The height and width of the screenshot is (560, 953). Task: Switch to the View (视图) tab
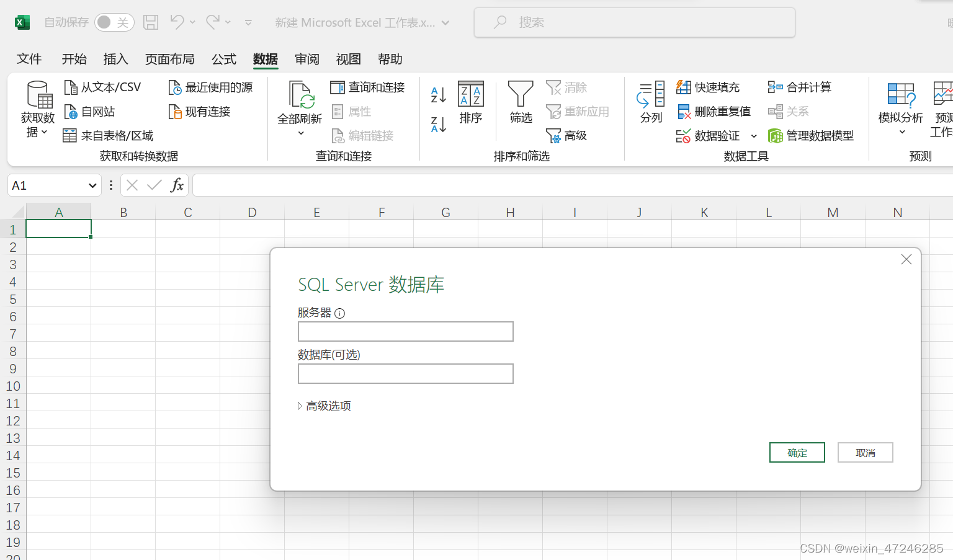click(349, 59)
